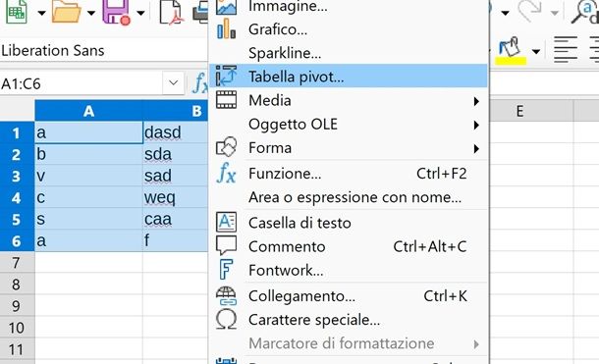Click the Casella di testo icon
The image size is (599, 364).
[x=226, y=222]
